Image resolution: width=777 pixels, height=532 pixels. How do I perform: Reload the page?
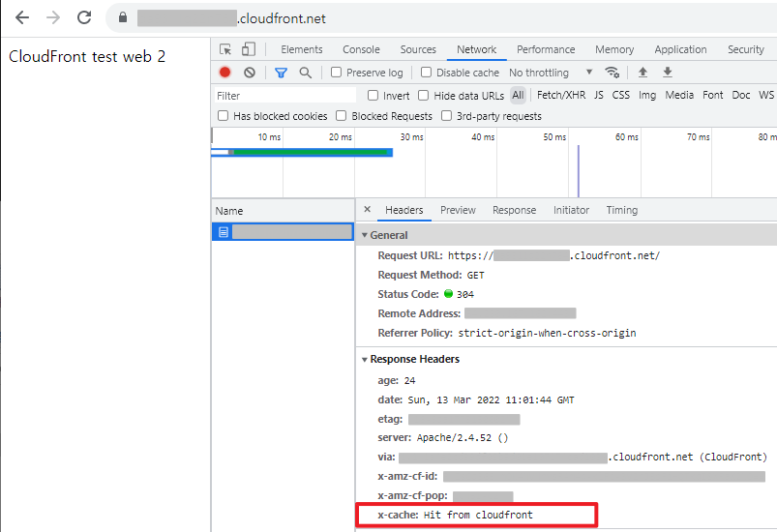coord(84,17)
